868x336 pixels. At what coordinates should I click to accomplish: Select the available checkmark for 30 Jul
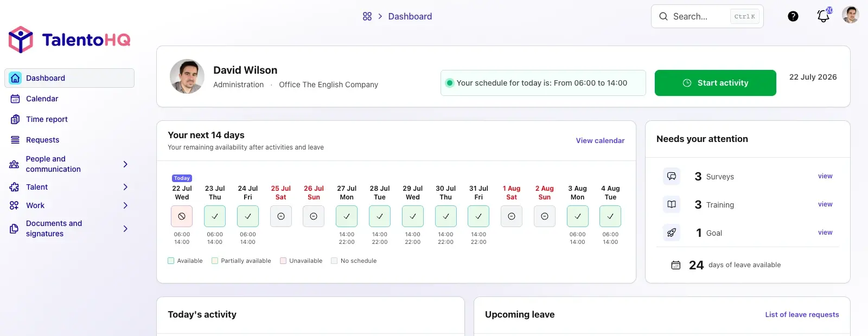click(x=446, y=216)
